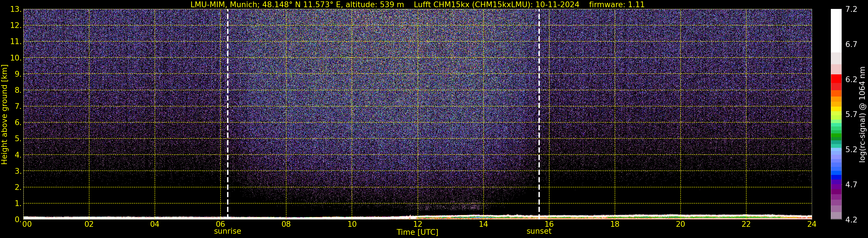868x238 pixels.
Task: Click the colorbar value '5.2'
Action: pyautogui.click(x=851, y=150)
